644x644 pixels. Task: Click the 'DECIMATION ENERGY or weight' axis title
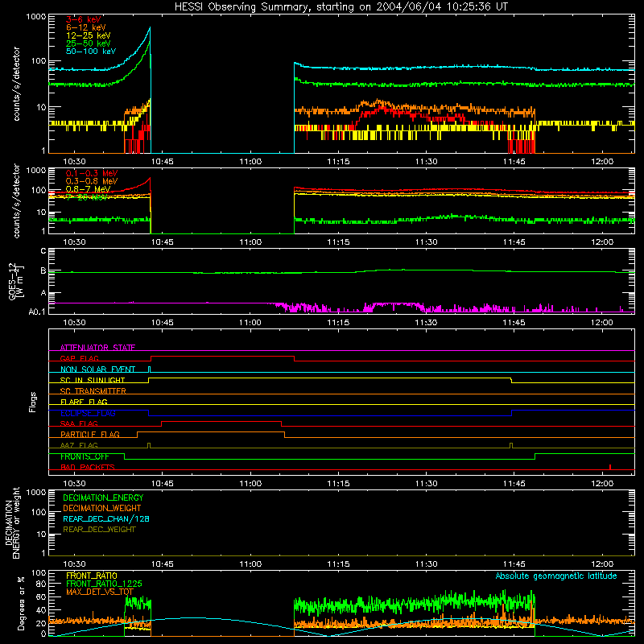tap(12, 522)
